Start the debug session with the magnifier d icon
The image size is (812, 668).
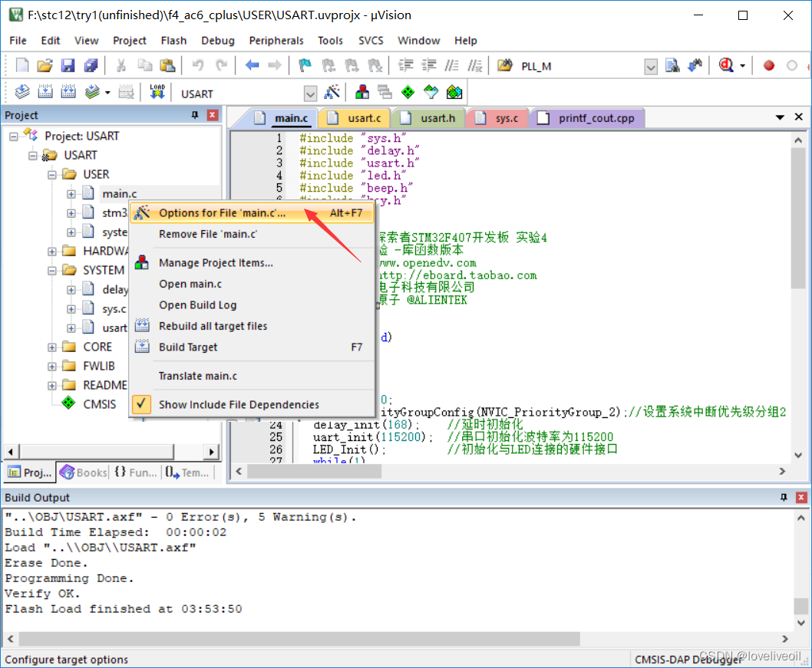(x=726, y=66)
